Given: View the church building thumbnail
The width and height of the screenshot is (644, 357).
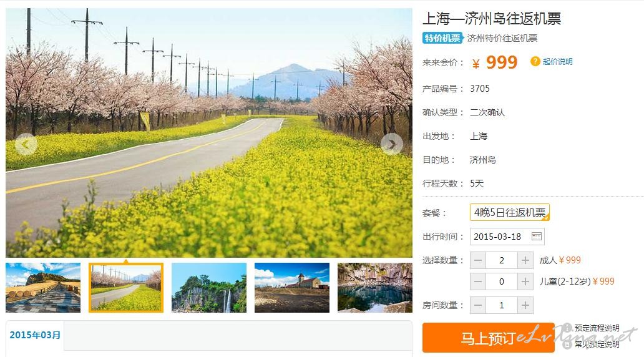Looking at the screenshot, I should [x=292, y=288].
